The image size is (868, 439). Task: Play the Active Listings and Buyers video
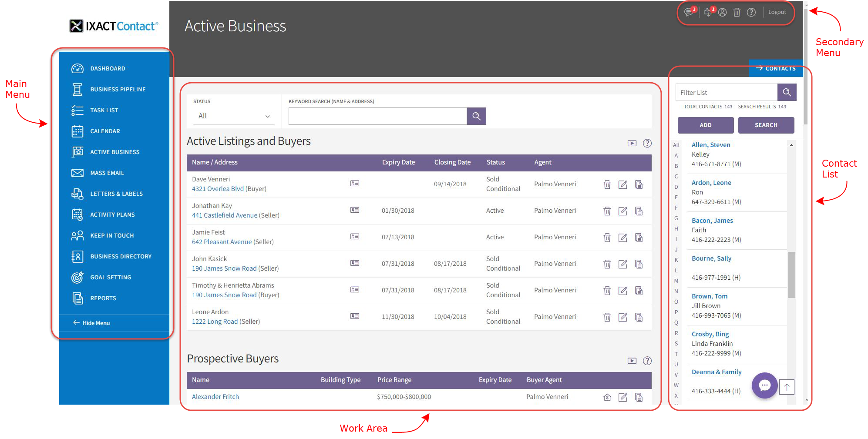coord(632,143)
